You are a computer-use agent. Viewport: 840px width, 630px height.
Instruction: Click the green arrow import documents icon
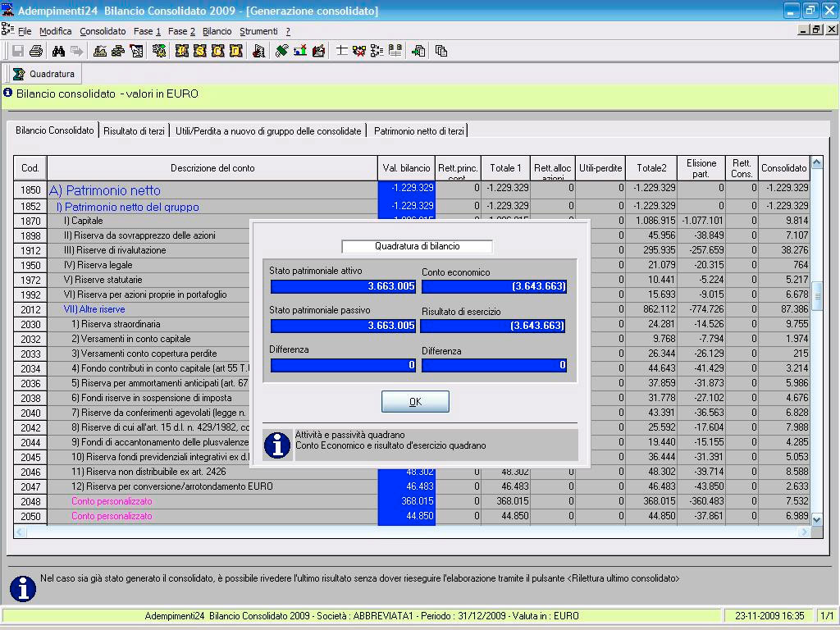[418, 51]
